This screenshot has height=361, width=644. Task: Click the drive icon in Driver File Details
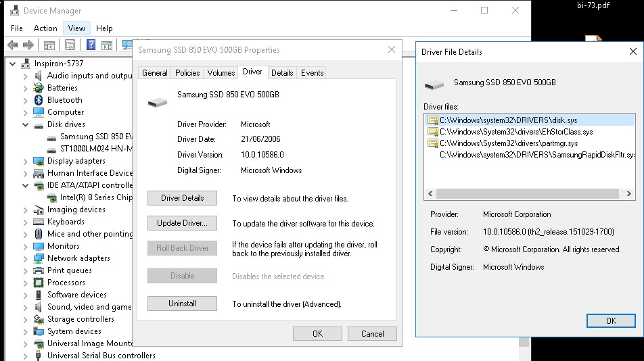pos(434,85)
